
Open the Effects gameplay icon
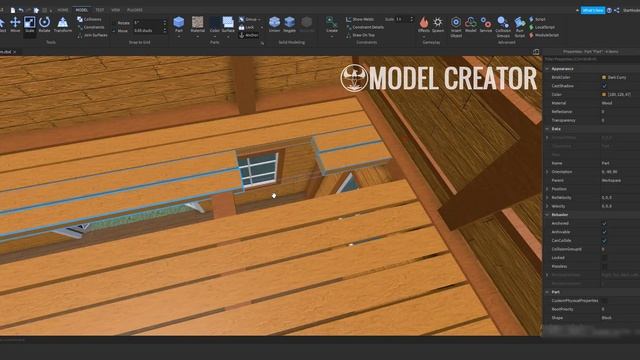coord(424,22)
